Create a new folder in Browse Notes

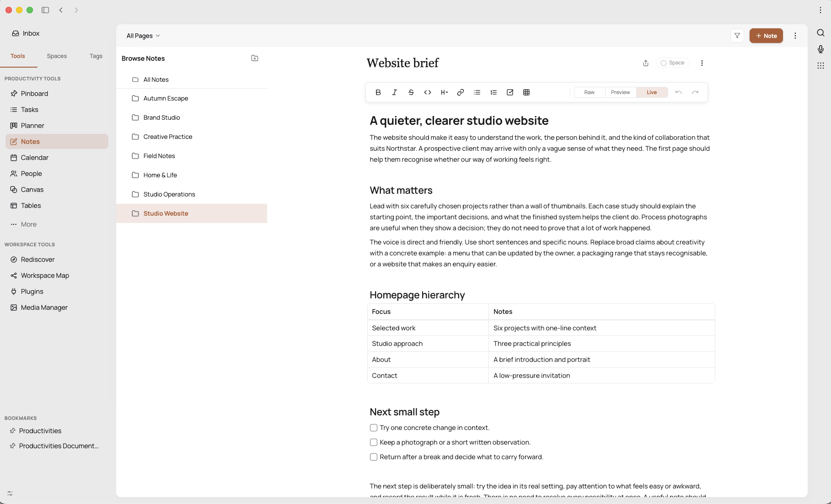tap(255, 58)
